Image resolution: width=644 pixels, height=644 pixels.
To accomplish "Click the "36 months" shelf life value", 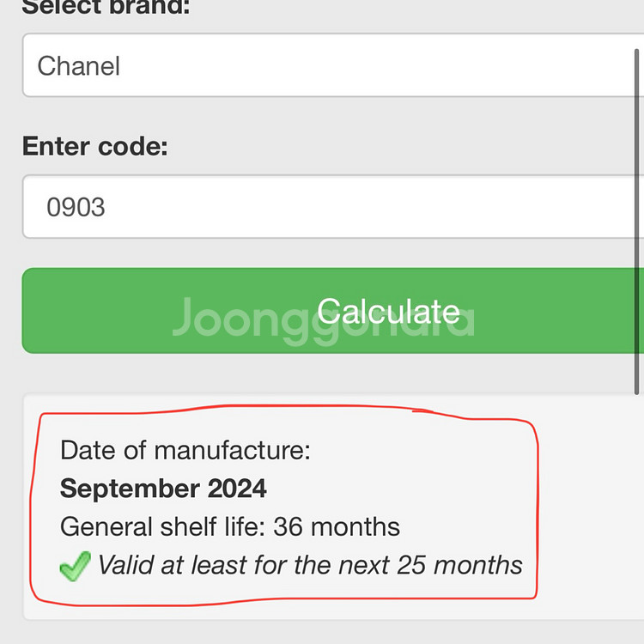I will coord(337,526).
